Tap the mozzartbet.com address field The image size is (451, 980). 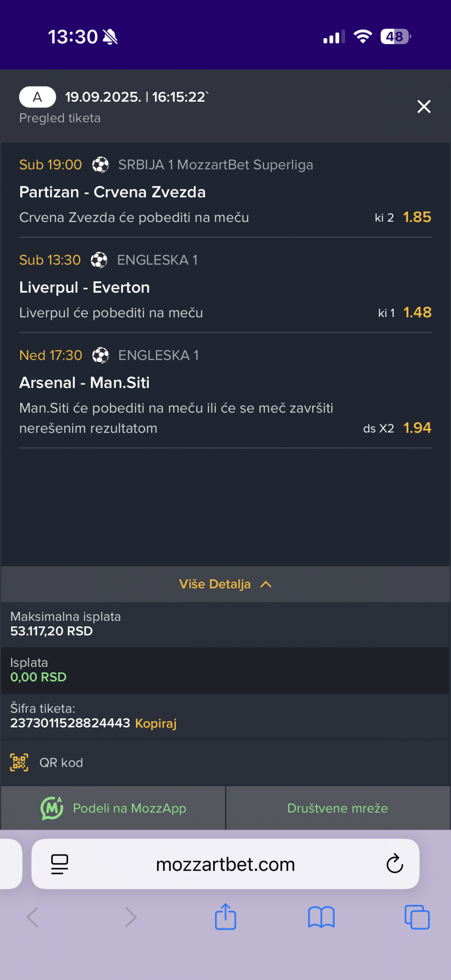225,864
